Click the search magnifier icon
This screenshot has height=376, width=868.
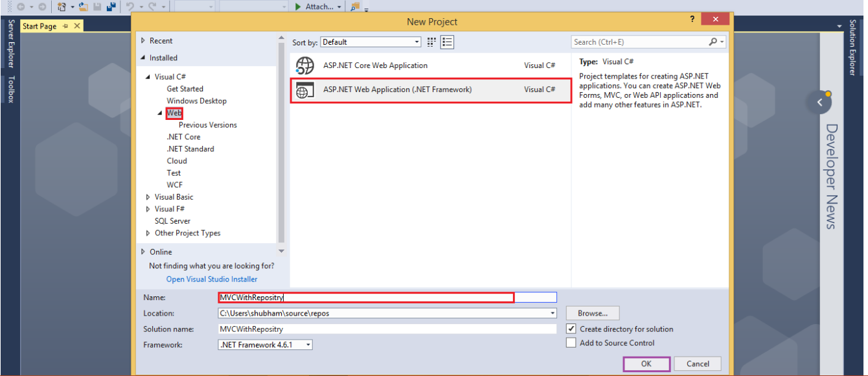click(x=713, y=41)
